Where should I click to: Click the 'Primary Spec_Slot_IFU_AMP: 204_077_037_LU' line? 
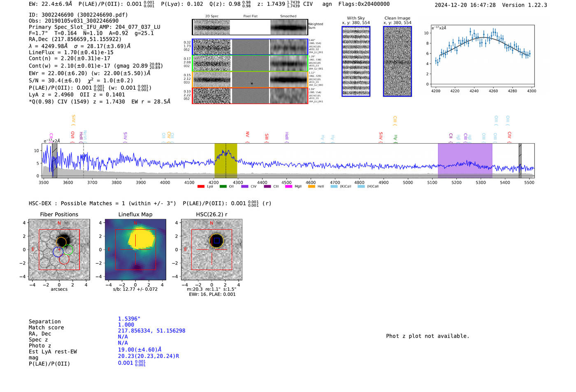tap(95, 27)
